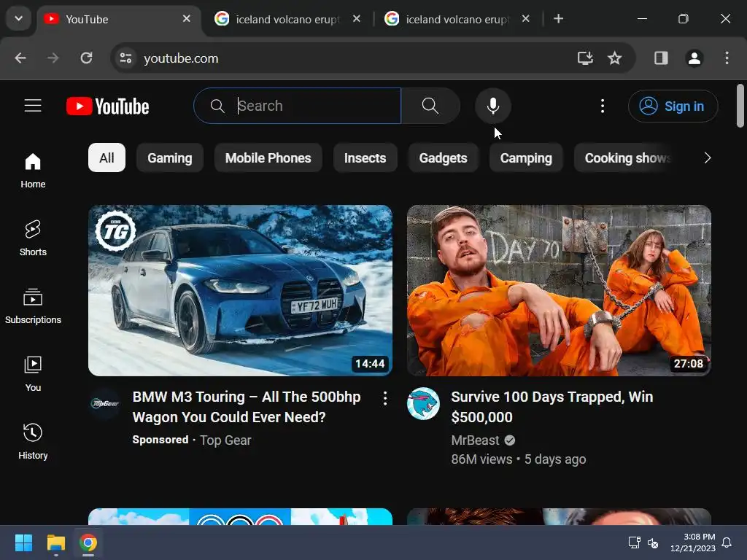Select the Mobile Phones filter chip
This screenshot has width=747, height=560.
point(268,157)
